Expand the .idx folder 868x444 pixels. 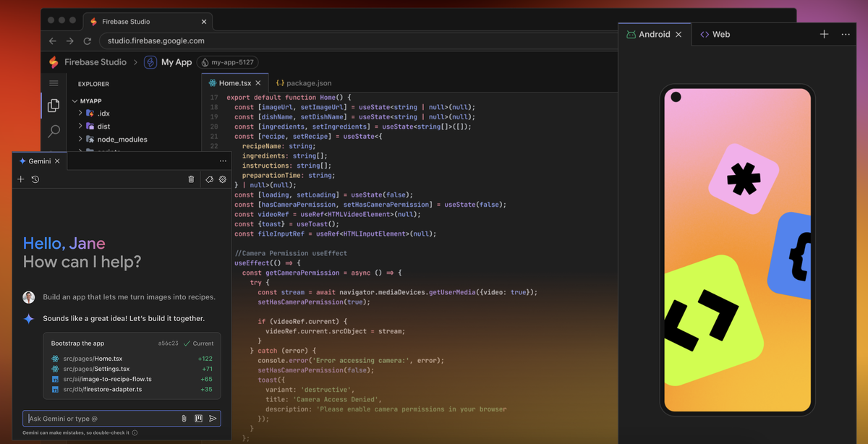click(81, 114)
